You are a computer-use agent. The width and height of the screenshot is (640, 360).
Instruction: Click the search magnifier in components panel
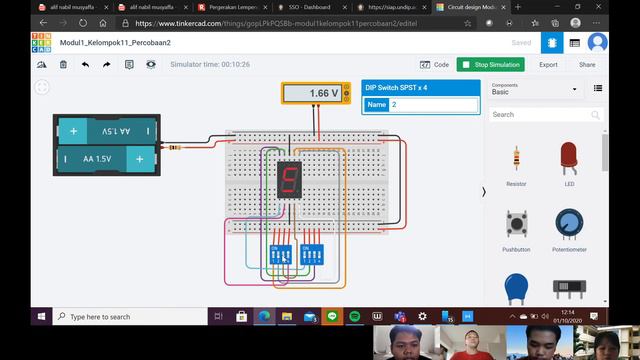(x=595, y=115)
